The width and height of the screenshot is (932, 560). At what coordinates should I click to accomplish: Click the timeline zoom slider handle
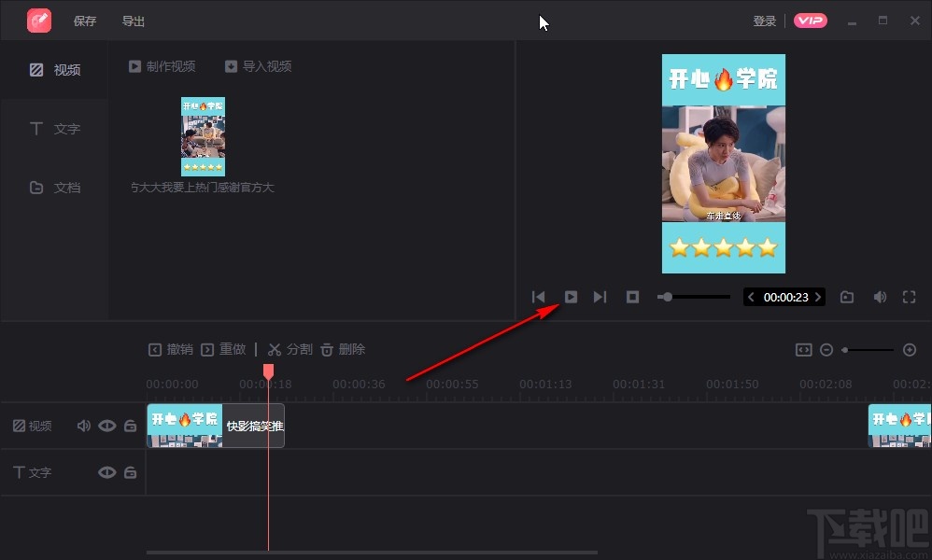point(844,350)
